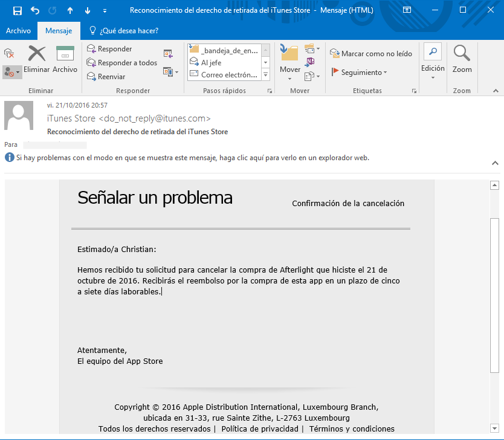
Task: Open the Pasos rápidos dialog launcher
Action: [270, 91]
